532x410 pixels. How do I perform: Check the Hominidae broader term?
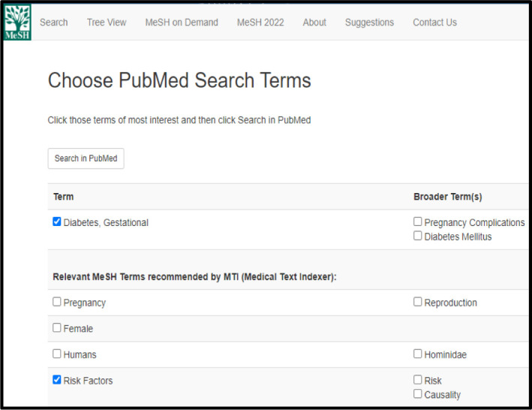click(418, 354)
